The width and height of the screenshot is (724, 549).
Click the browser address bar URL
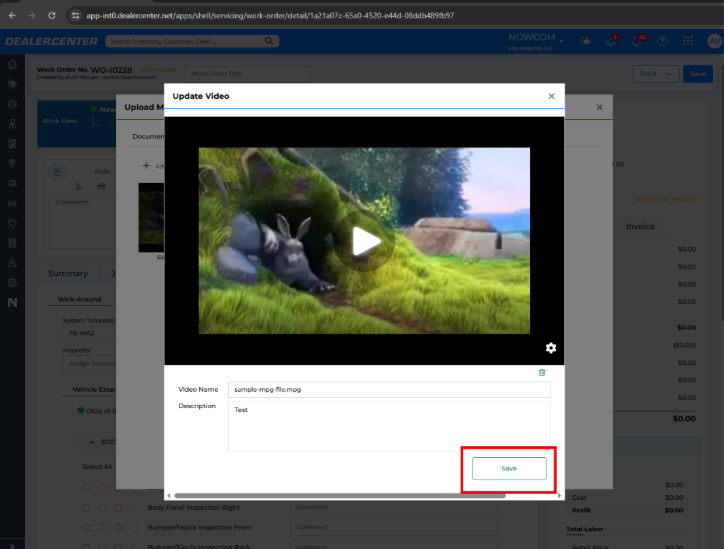click(270, 15)
